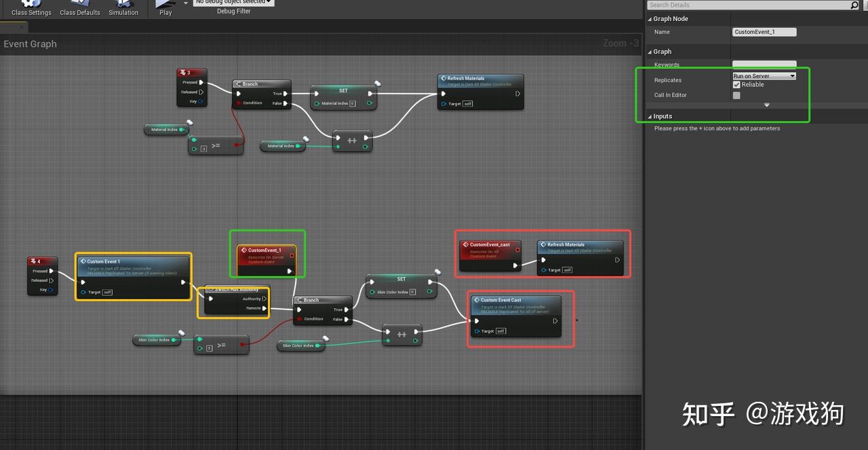Select the CustomEvent_1 red event node
The height and width of the screenshot is (450, 868).
[x=267, y=261]
